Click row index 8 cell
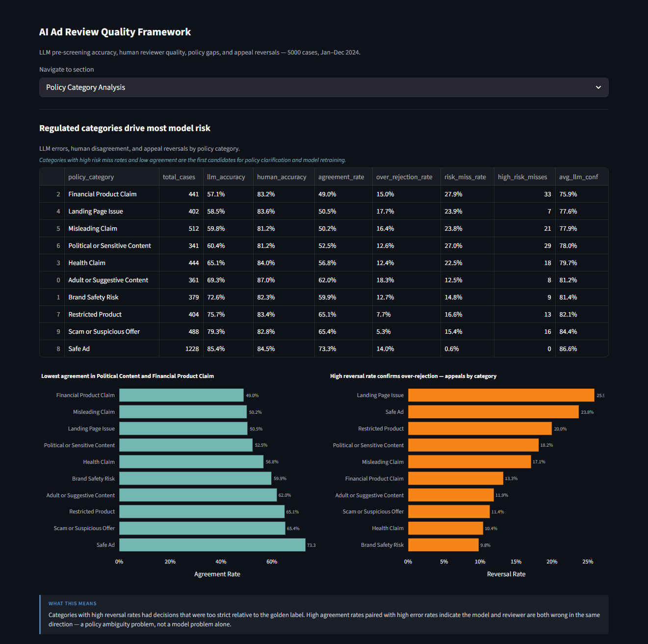The image size is (648, 644). click(x=52, y=349)
